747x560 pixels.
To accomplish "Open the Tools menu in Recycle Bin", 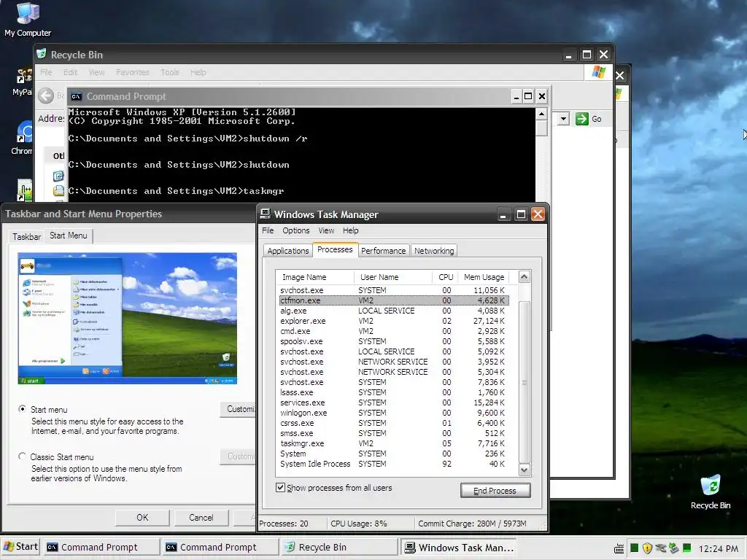I will 170,72.
